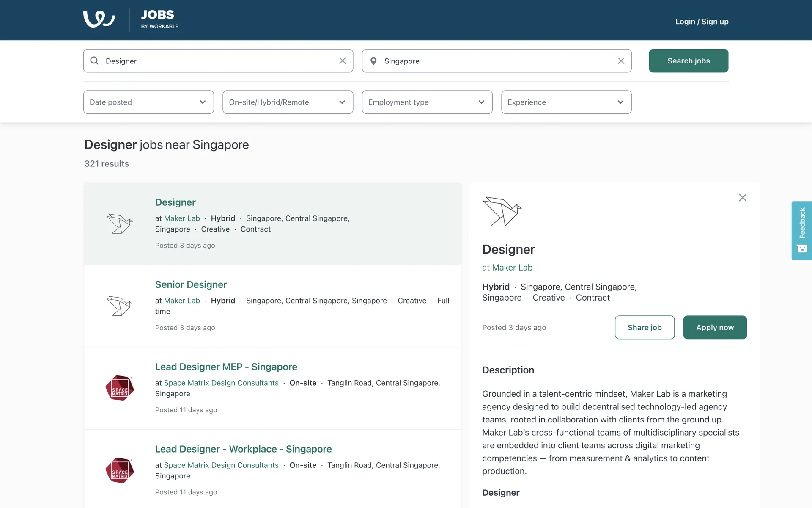Clear the Singapore location field
812x508 pixels.
(x=620, y=61)
